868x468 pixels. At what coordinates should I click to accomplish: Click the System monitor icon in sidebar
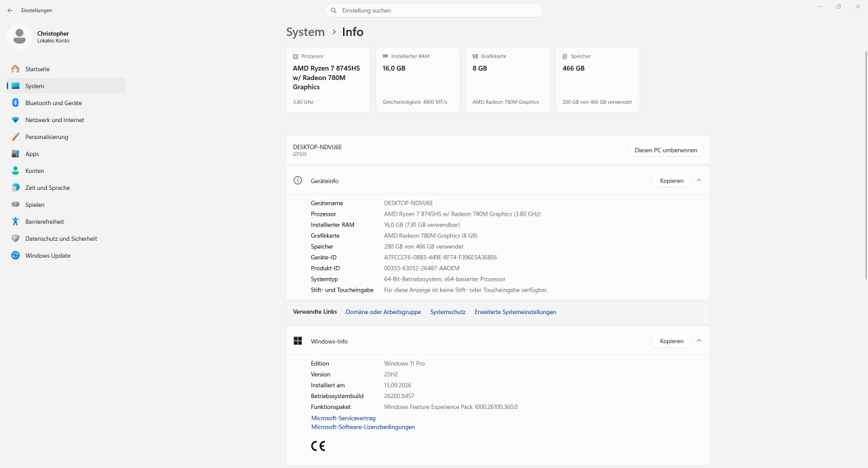tap(16, 86)
